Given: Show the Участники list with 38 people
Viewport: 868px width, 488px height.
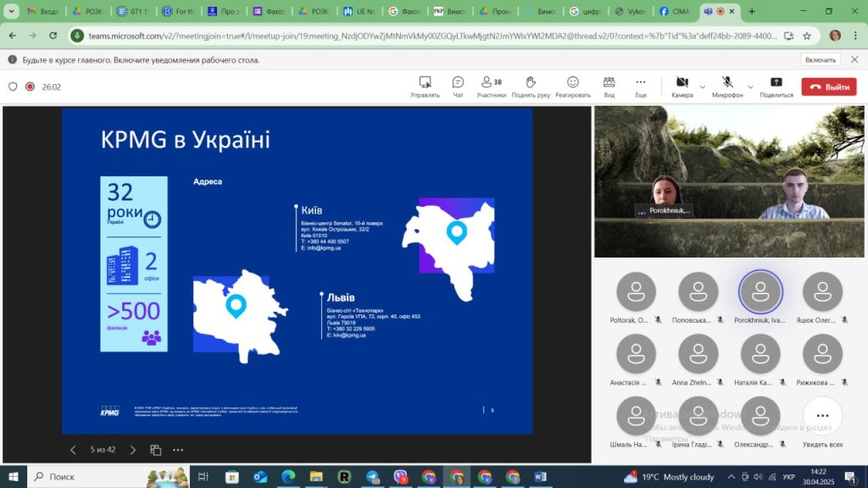Looking at the screenshot, I should point(491,87).
